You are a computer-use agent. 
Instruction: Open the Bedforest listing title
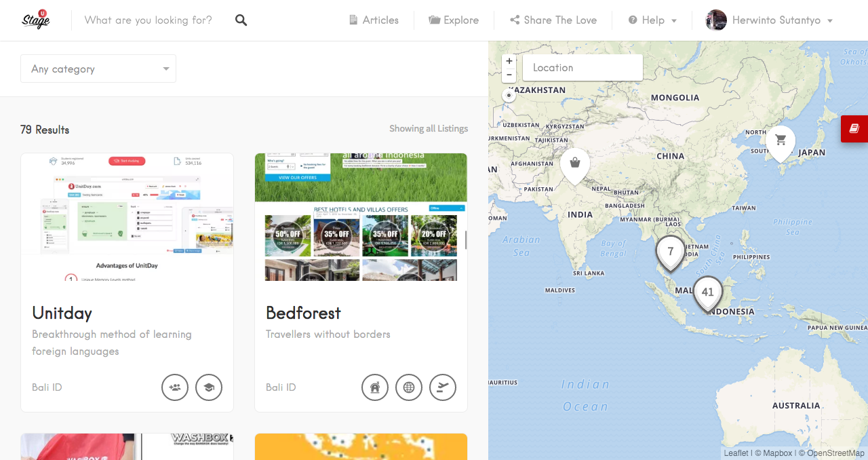point(303,313)
